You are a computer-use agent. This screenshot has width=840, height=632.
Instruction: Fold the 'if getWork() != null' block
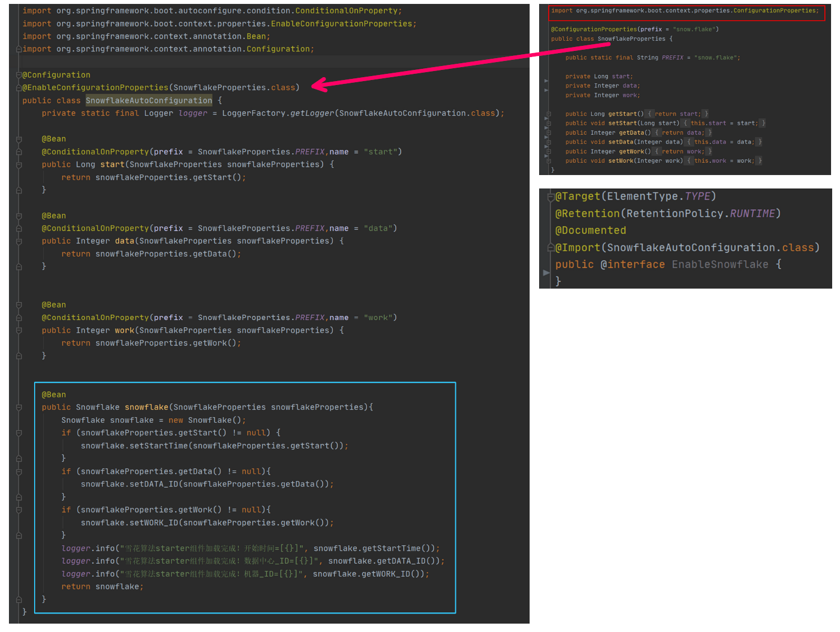click(18, 510)
